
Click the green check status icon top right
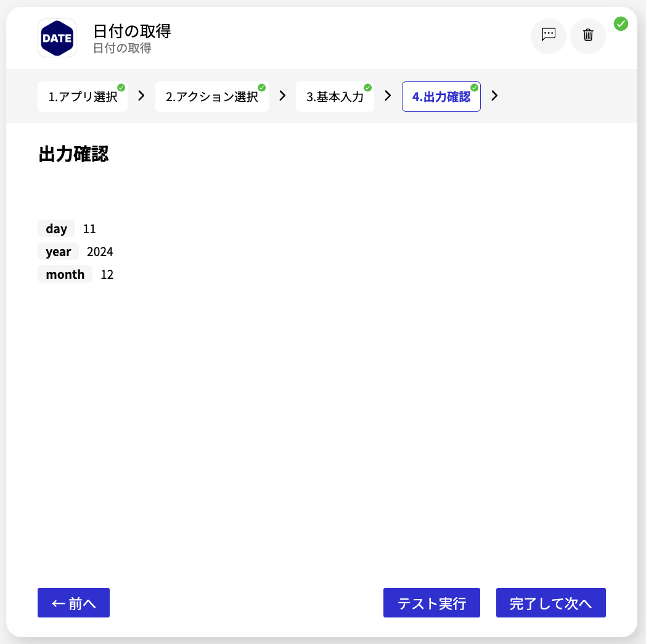(x=621, y=23)
